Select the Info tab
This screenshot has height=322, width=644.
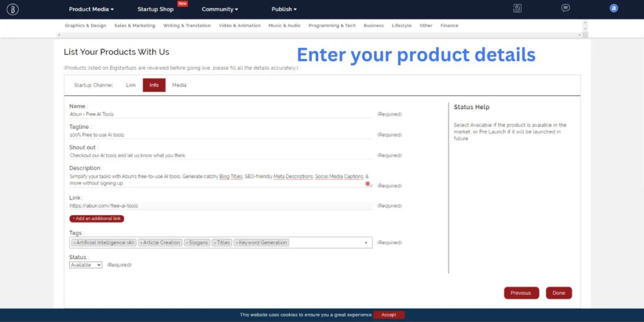[x=154, y=85]
